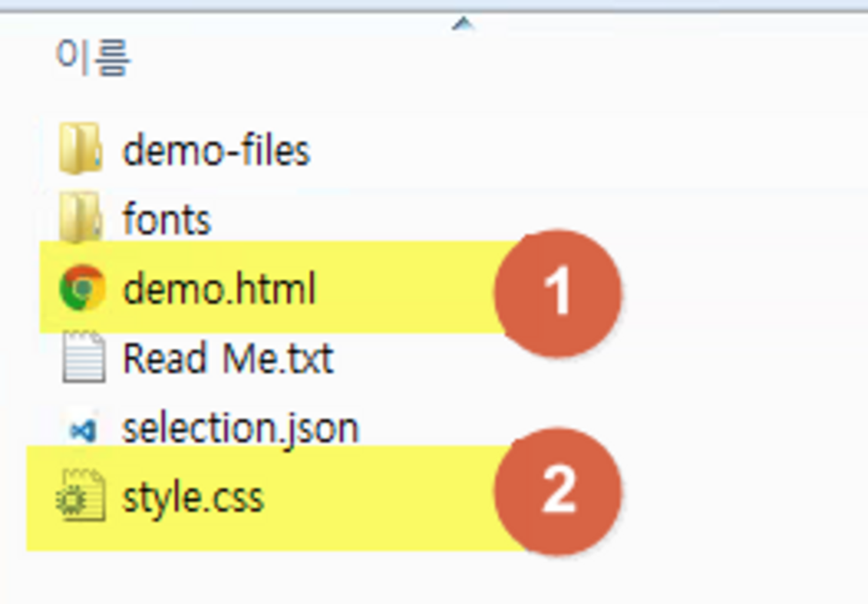Select the demo-files folder name
The height and width of the screenshot is (604, 868).
pyautogui.click(x=216, y=151)
